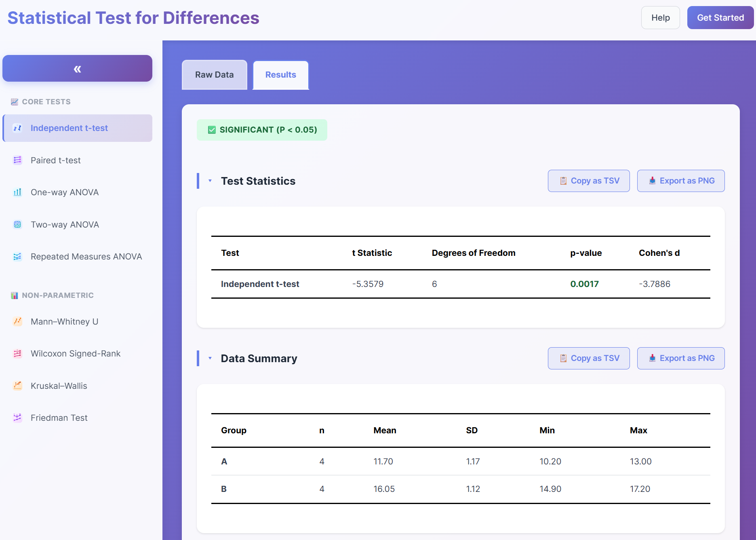The height and width of the screenshot is (540, 756).
Task: Click the Mann–Whitney U icon
Action: (17, 321)
